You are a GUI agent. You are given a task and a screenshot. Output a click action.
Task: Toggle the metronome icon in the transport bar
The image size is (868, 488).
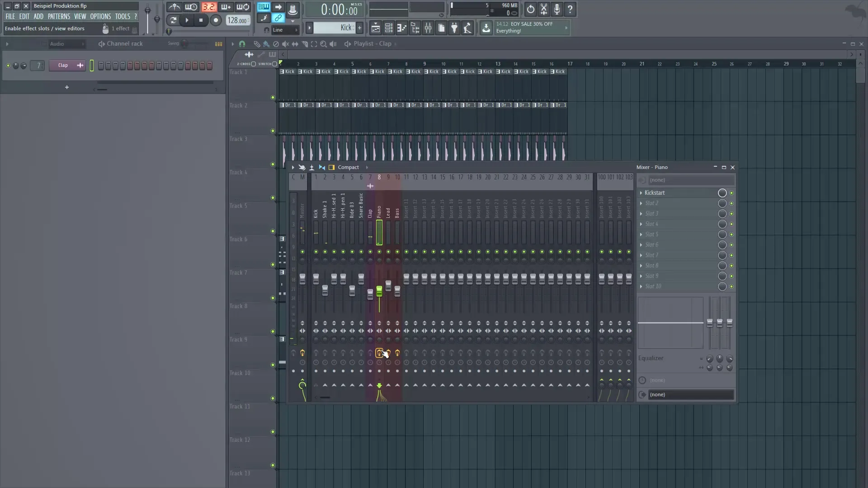[x=174, y=7]
